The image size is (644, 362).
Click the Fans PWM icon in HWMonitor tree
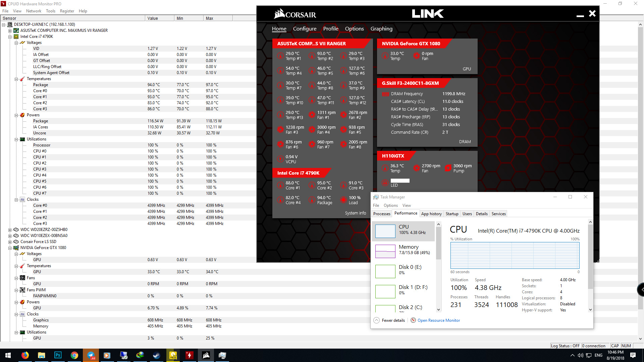click(x=22, y=290)
